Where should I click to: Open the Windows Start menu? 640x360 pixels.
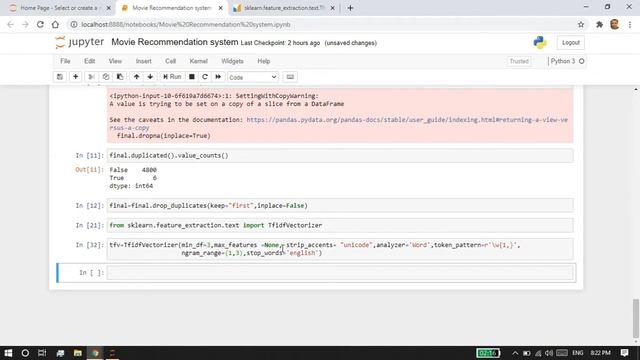pyautogui.click(x=8, y=353)
